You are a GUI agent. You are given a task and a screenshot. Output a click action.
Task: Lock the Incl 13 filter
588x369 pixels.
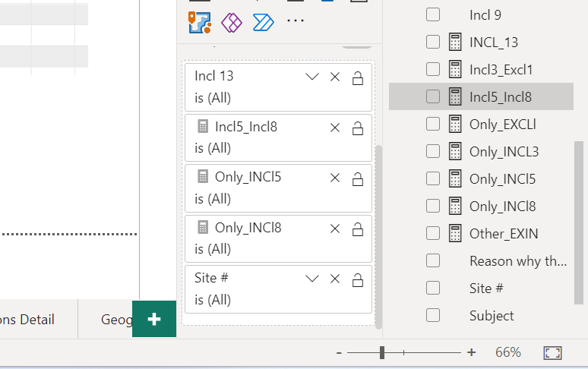pyautogui.click(x=358, y=78)
